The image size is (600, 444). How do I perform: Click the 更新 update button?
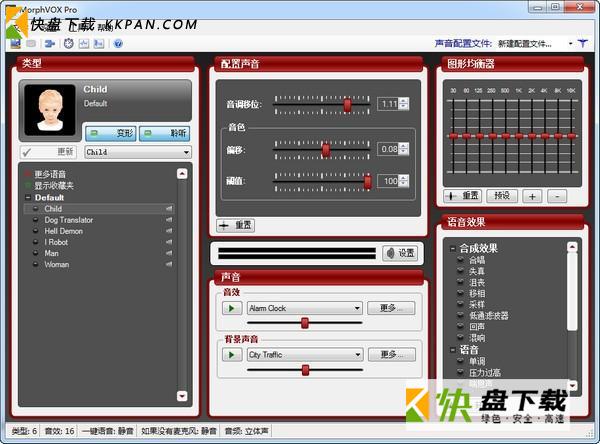pyautogui.click(x=48, y=152)
